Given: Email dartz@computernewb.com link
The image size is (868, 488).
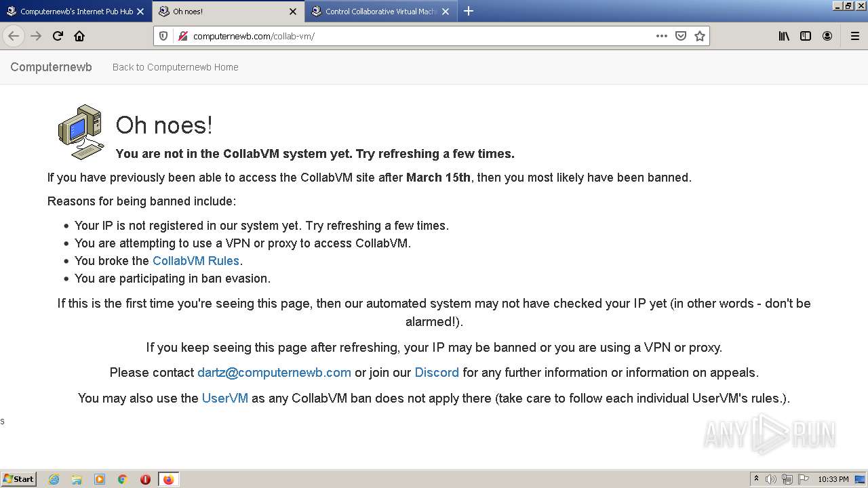Looking at the screenshot, I should click(274, 373).
